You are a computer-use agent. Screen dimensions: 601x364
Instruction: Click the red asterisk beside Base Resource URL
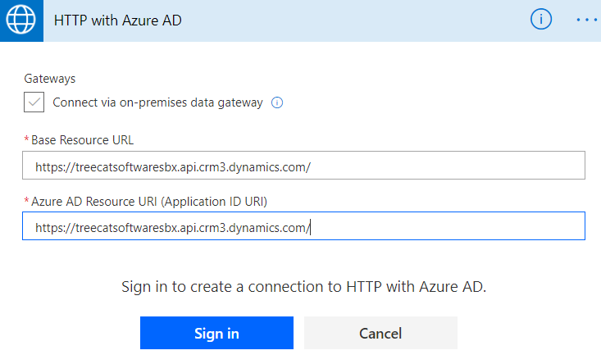coord(26,139)
